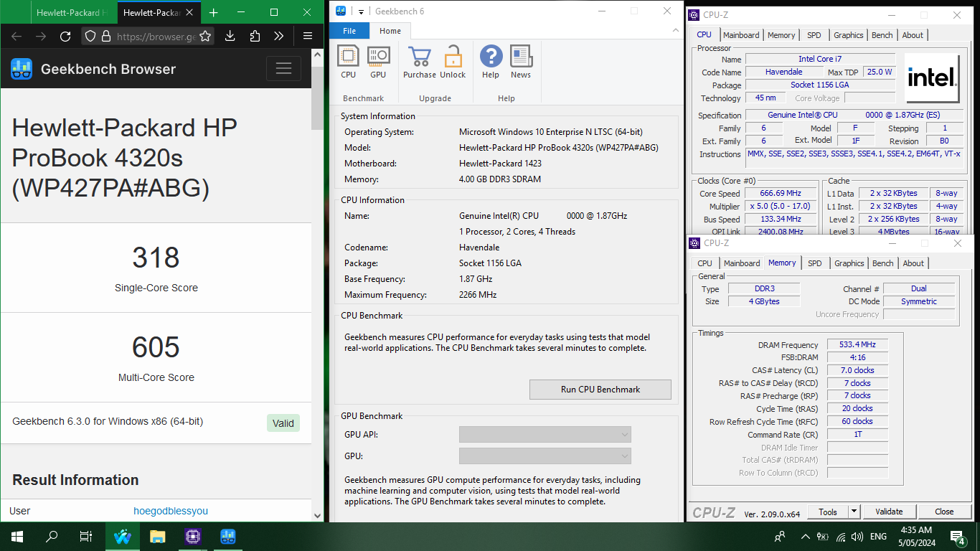The width and height of the screenshot is (980, 551).
Task: Show hidden system tray icons
Action: tap(805, 536)
